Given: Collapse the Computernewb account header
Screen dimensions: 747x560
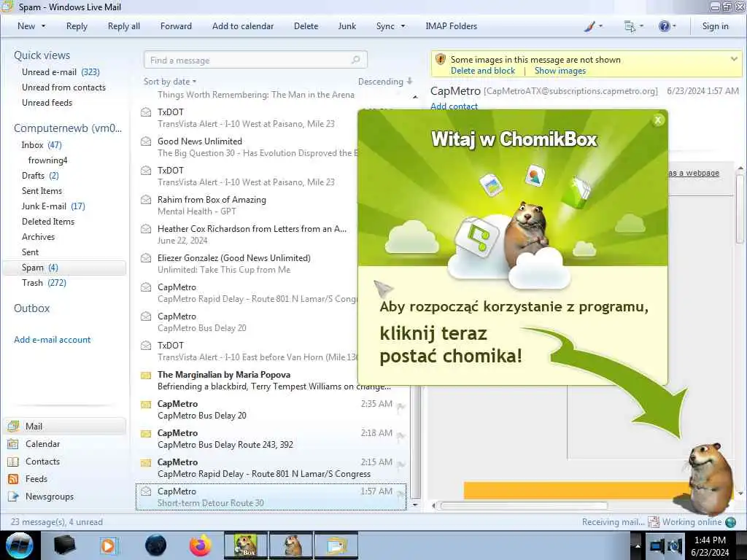Looking at the screenshot, I should pyautogui.click(x=68, y=128).
